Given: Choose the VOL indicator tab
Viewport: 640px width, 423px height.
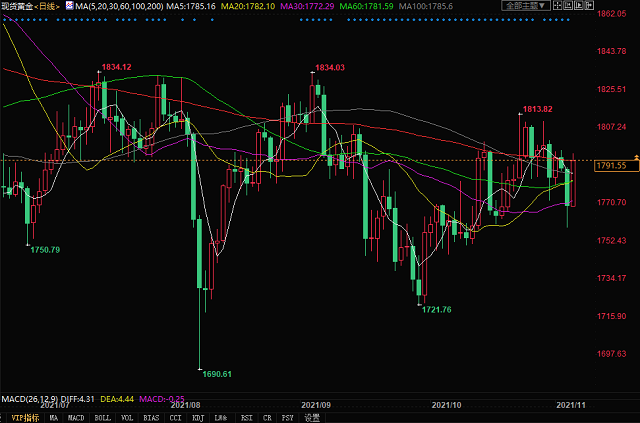Looking at the screenshot, I should pyautogui.click(x=127, y=417).
